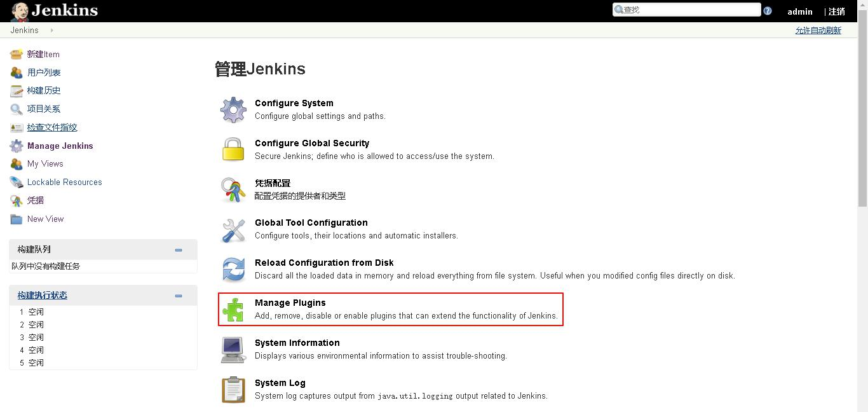Open the 项目关系 sidebar link
This screenshot has height=412, width=868.
click(44, 109)
